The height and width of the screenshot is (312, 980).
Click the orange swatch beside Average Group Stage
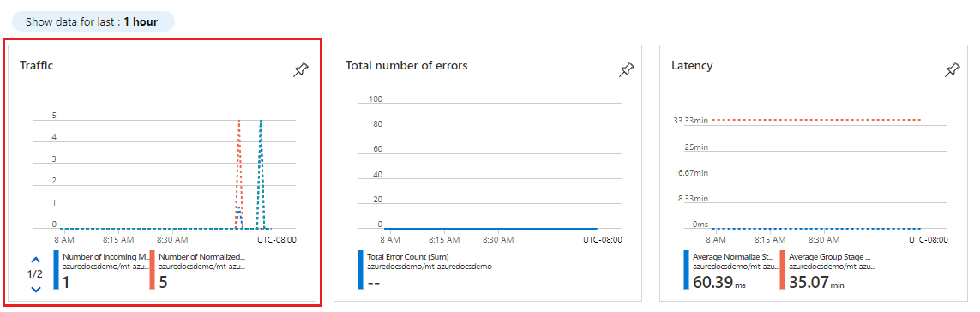coord(783,270)
